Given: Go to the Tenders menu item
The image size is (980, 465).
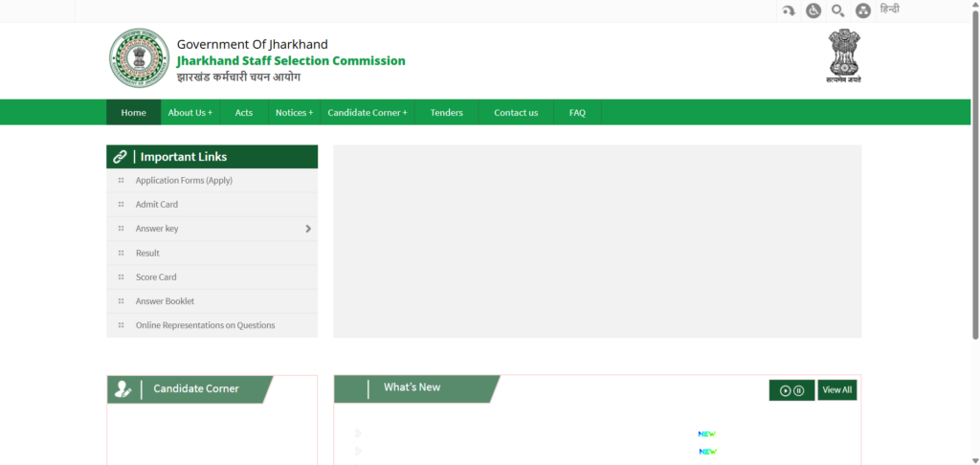Looking at the screenshot, I should [446, 113].
